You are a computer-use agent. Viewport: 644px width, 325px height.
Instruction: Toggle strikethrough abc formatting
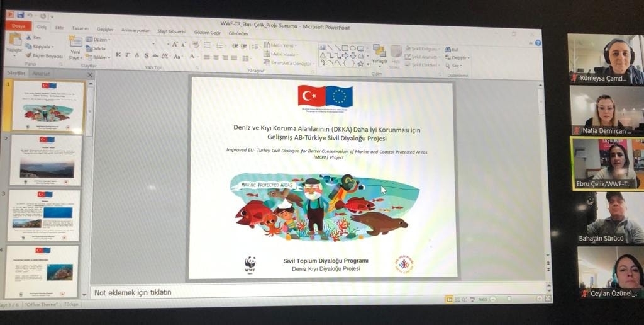coord(156,55)
